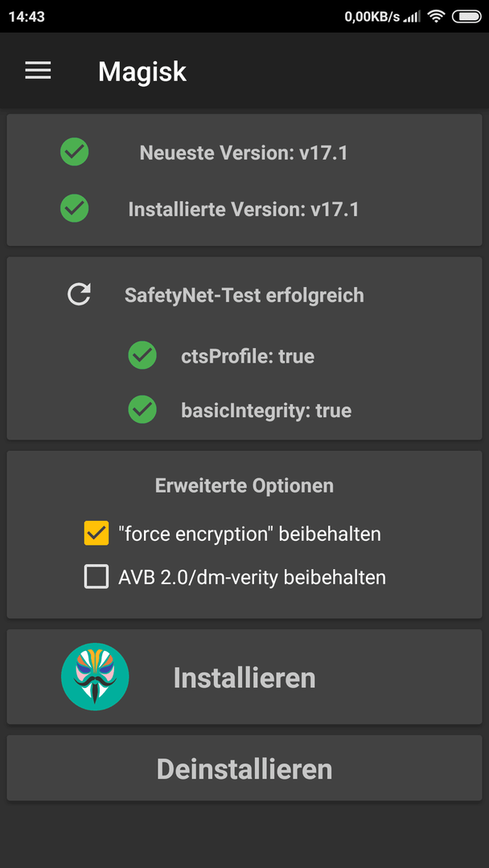Tap "Neueste Version: v17.1" text

(244, 153)
